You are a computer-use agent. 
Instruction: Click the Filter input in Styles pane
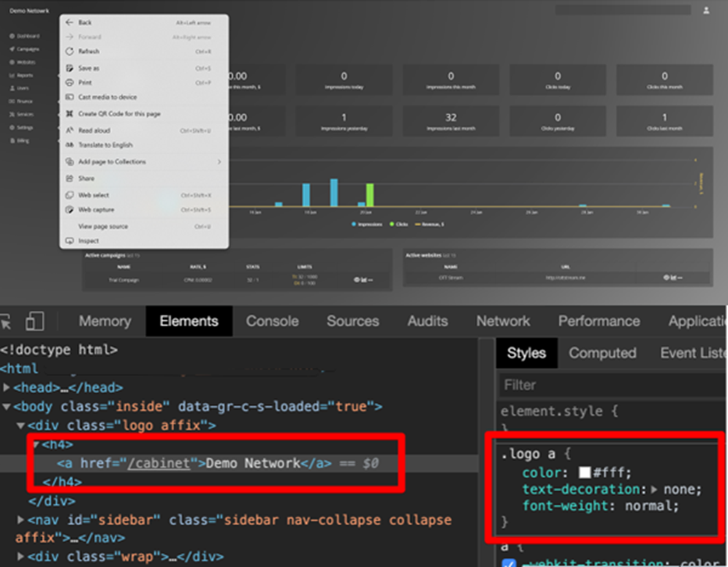pos(613,384)
